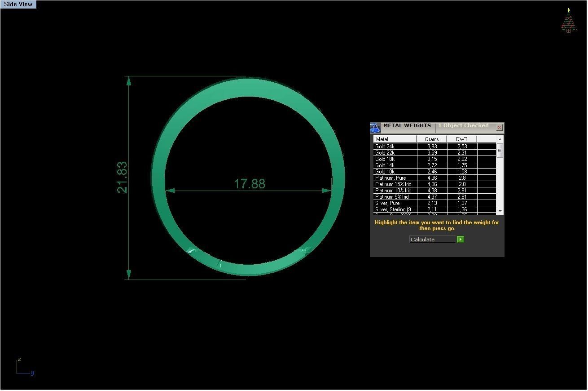This screenshot has width=588, height=391.
Task: Open the Calculate dropdown field
Action: click(x=433, y=240)
